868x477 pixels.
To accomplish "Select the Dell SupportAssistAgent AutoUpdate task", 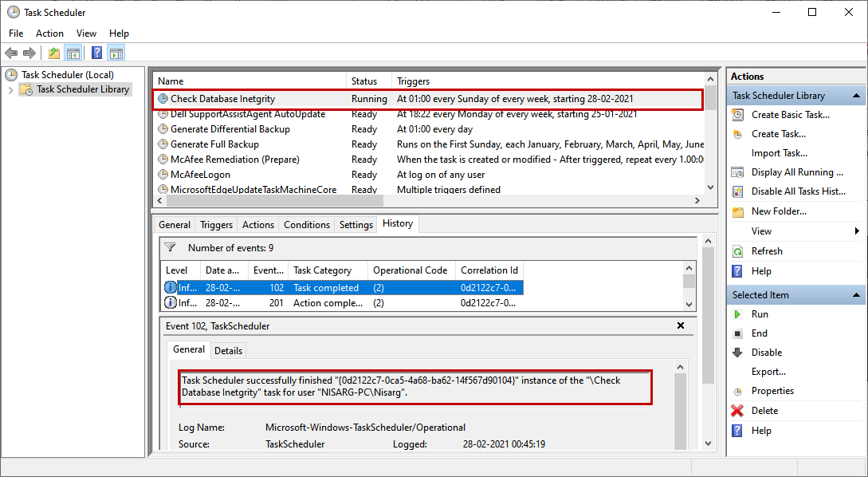I will click(428, 114).
